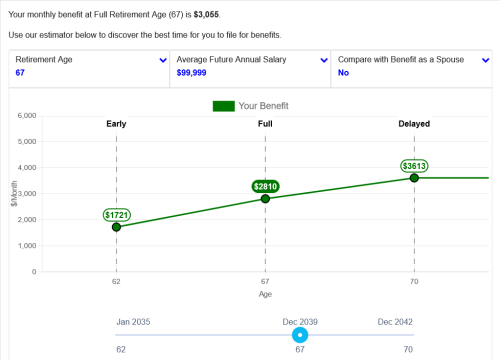This screenshot has width=500, height=360.
Task: Click the Your Benefit legend label
Action: [x=263, y=106]
